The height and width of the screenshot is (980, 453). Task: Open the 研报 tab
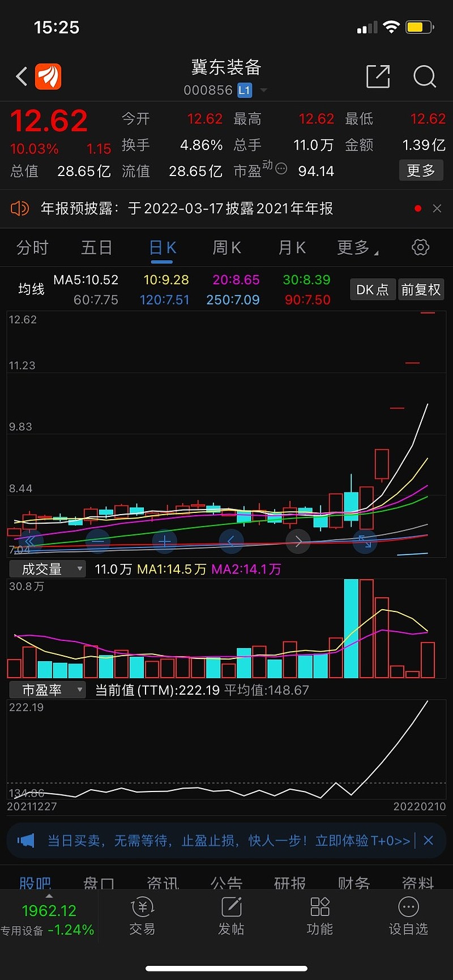click(290, 883)
